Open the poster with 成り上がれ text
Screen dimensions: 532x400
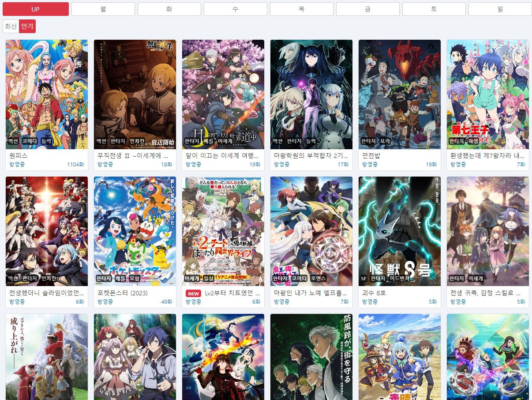pos(47,357)
